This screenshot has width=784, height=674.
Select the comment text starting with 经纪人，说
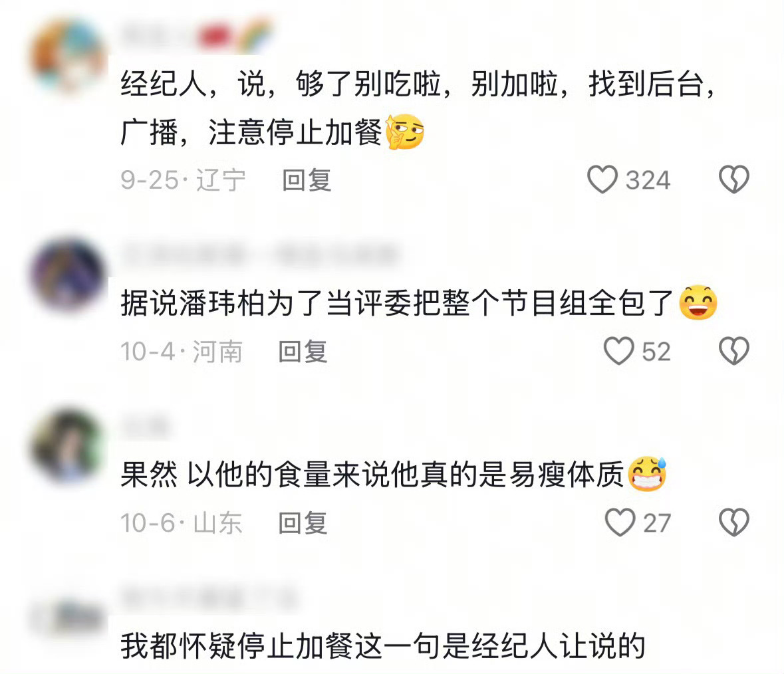click(x=419, y=108)
